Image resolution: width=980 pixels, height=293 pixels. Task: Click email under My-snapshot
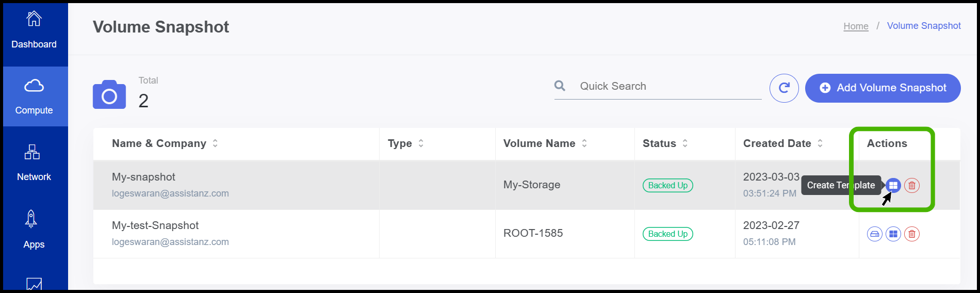pos(170,193)
